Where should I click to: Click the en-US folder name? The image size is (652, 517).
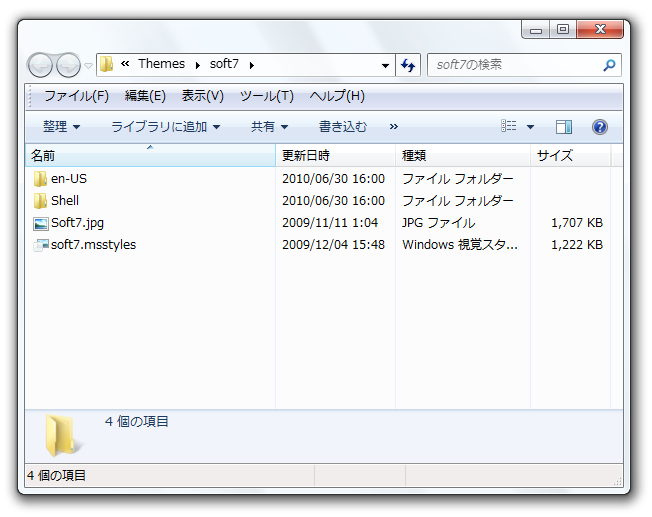[x=69, y=179]
